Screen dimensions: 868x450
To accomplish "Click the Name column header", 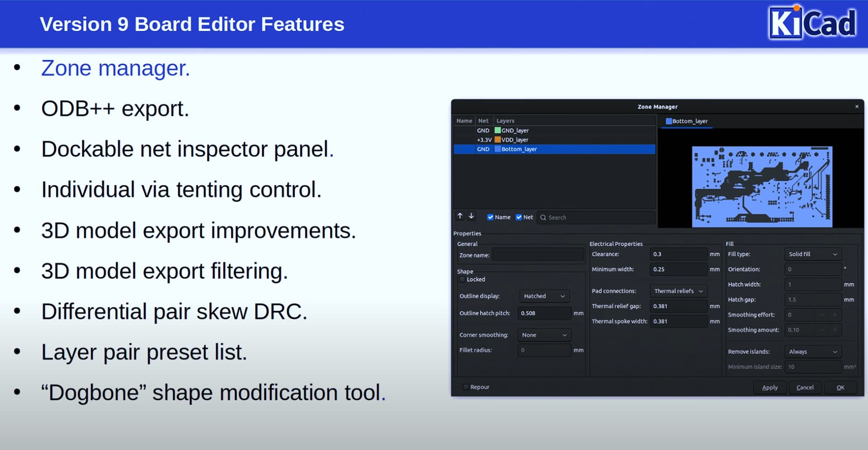I will 464,121.
